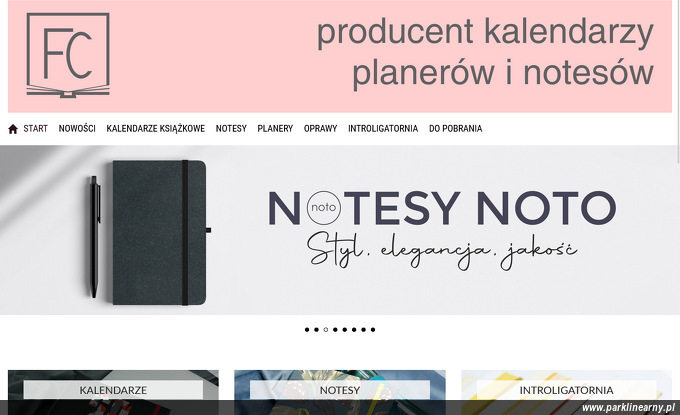
Task: Open the INTROLIGATORNIA category tile
Action: tap(566, 392)
